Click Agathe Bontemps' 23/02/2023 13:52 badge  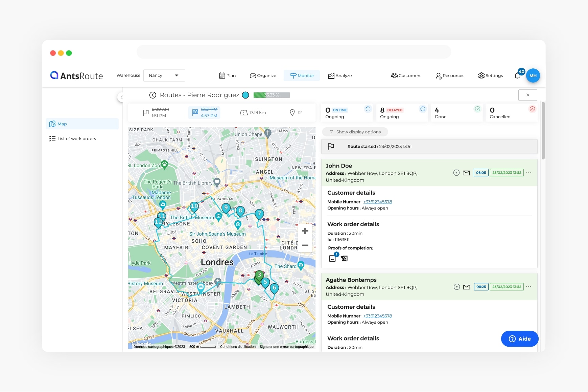(507, 287)
